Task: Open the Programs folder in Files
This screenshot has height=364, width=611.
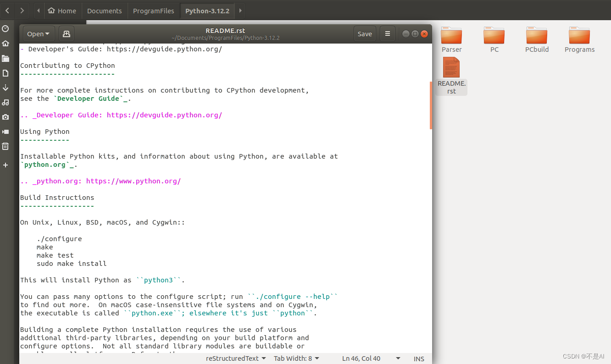Action: (579, 40)
